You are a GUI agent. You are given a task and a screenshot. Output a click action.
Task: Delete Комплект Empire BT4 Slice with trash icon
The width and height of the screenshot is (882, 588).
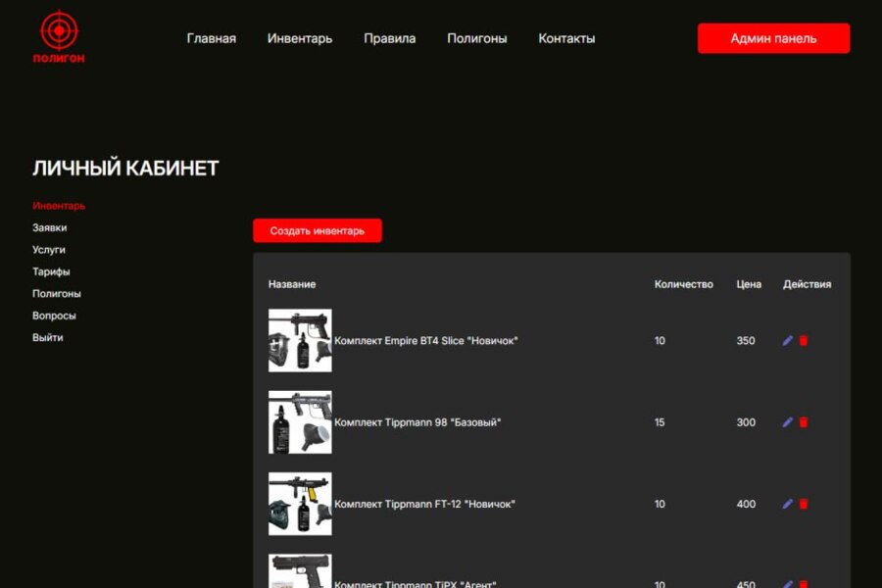804,340
